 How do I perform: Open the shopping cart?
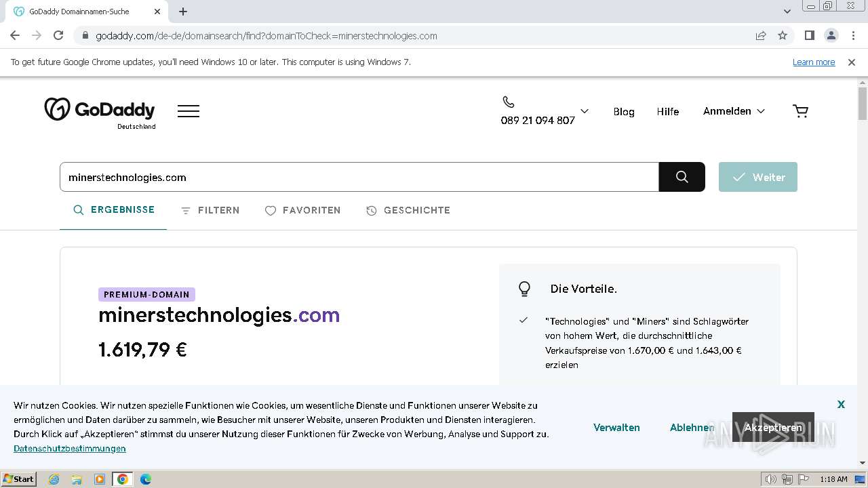tap(800, 111)
